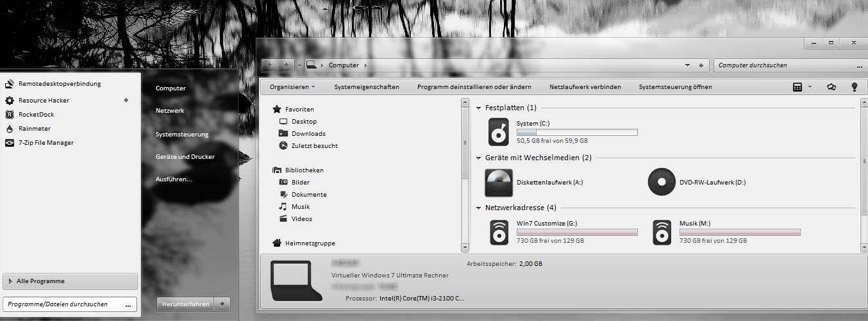The image size is (868, 321).
Task: Click Win7 Customize (G:) usage bar
Action: 577,232
